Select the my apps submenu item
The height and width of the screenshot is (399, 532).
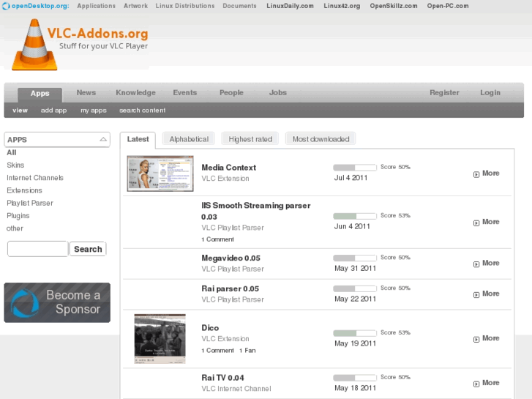pos(94,111)
